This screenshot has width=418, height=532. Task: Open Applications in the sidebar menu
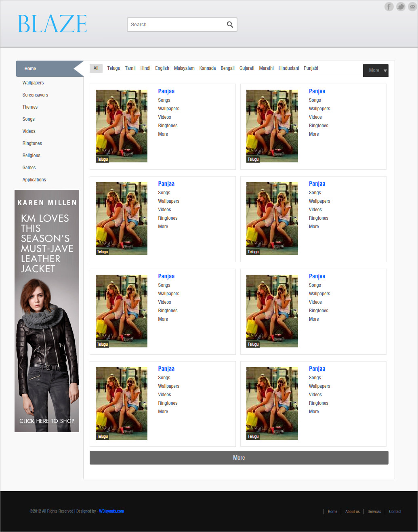click(34, 179)
